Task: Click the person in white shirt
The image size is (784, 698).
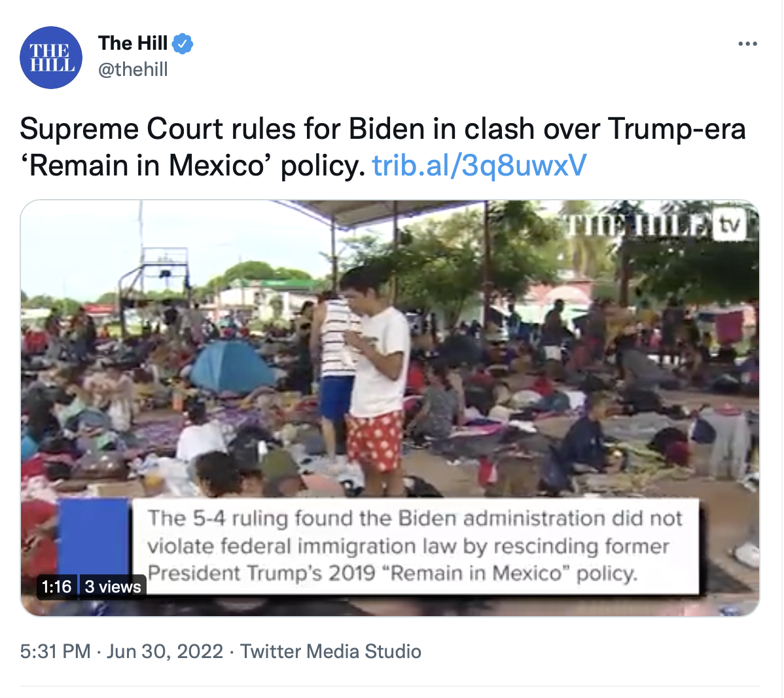Action: tap(375, 380)
